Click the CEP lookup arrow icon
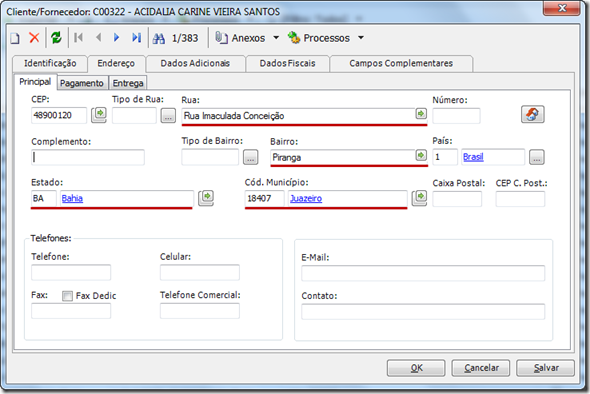 pyautogui.click(x=99, y=115)
